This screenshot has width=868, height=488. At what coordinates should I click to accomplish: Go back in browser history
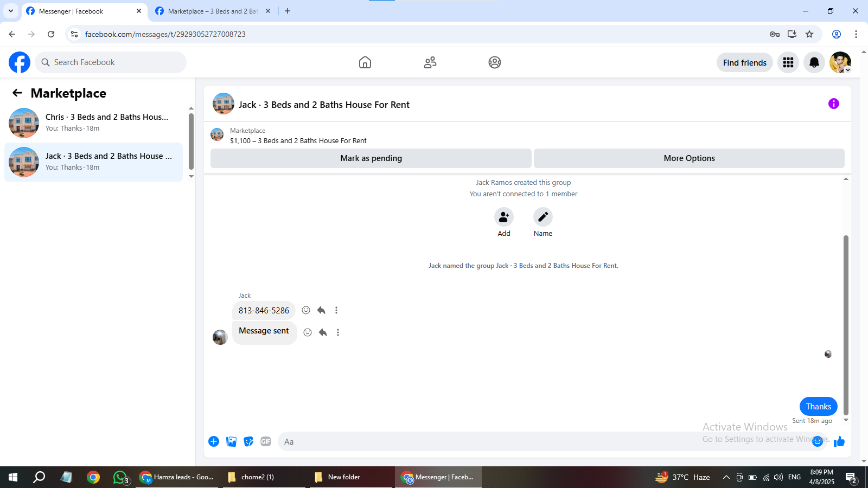pyautogui.click(x=12, y=34)
